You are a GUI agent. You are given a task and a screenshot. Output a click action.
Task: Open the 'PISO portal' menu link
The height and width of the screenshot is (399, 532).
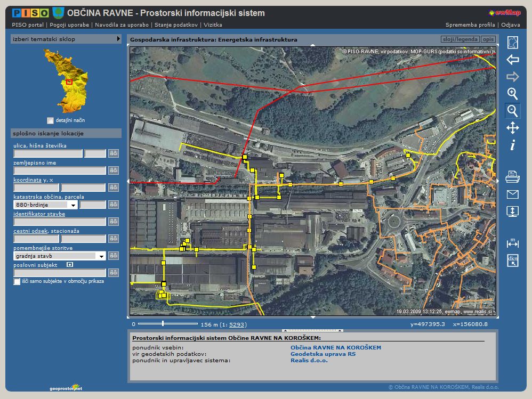[x=28, y=25]
